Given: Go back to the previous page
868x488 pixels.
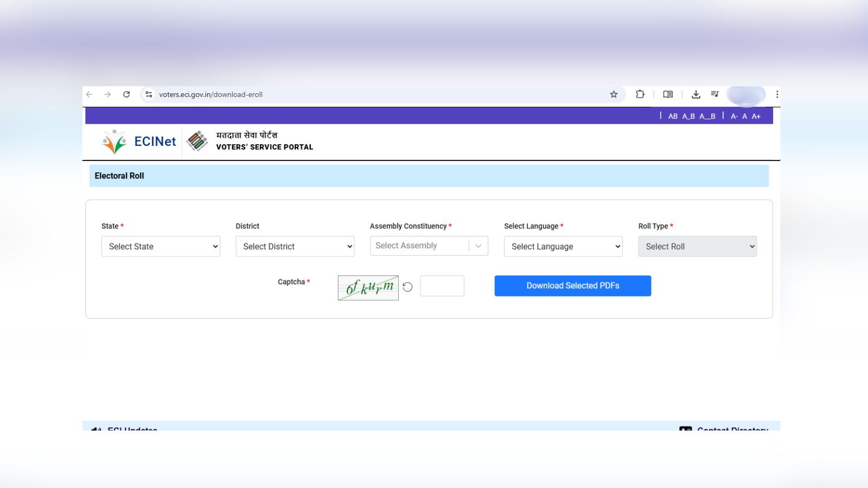Looking at the screenshot, I should 90,94.
